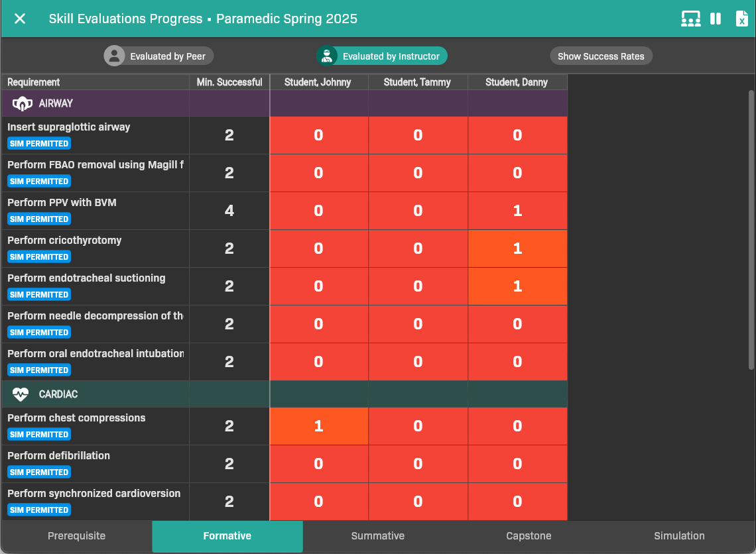Collapse the AIRWAY section header

coord(56,103)
